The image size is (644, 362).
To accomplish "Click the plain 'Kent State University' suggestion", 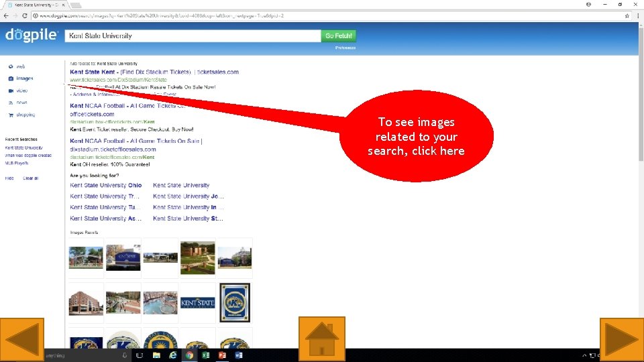I will [181, 185].
